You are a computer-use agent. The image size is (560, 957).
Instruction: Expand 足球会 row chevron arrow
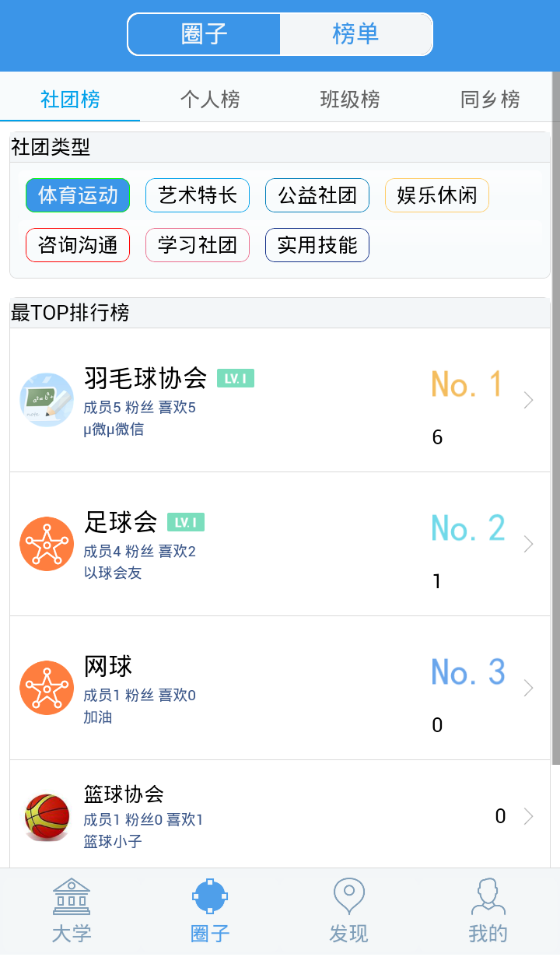[x=529, y=544]
